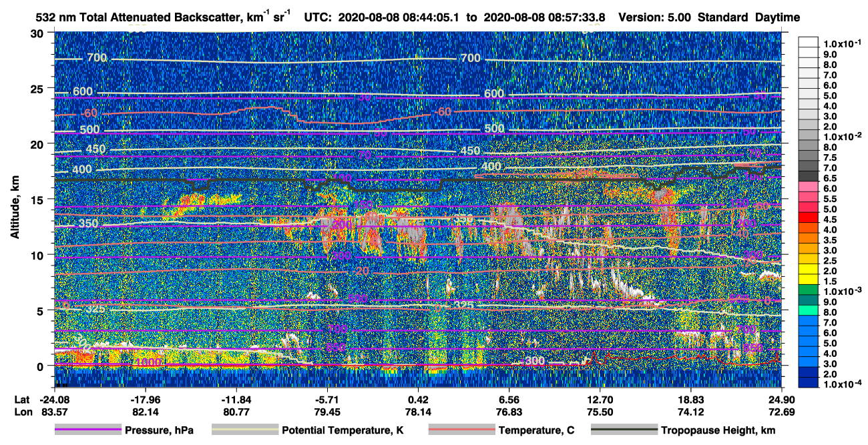Viewport: 868px width, 445px height.
Task: Click the latitude value '0.42'
Action: coord(418,400)
